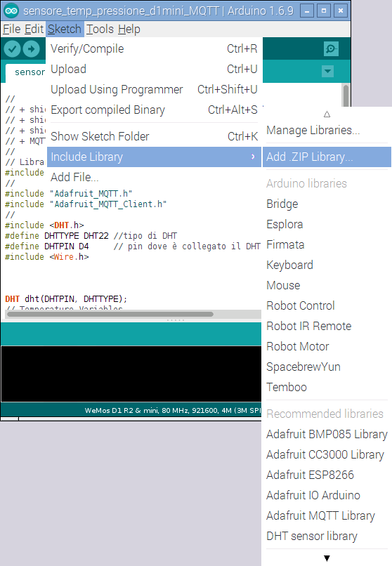Include Adafruit MQTT Library
Viewport: 392px width, 566px height.
point(327,515)
